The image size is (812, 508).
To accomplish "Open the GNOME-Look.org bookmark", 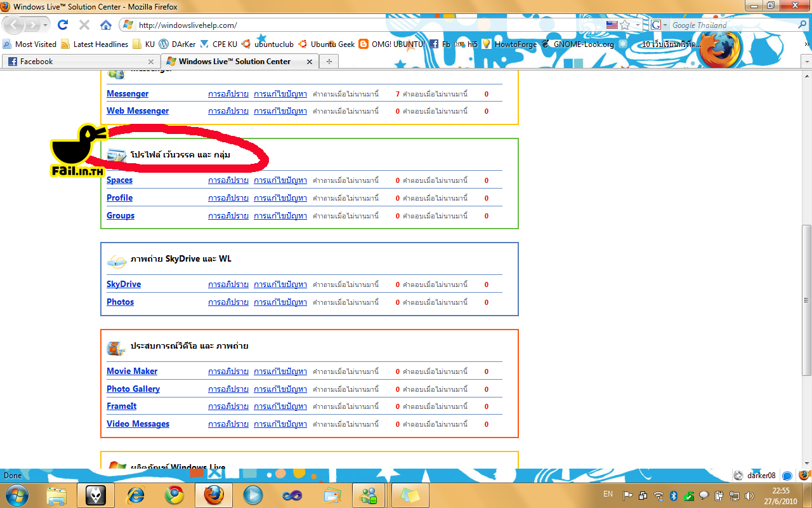I will tap(578, 44).
